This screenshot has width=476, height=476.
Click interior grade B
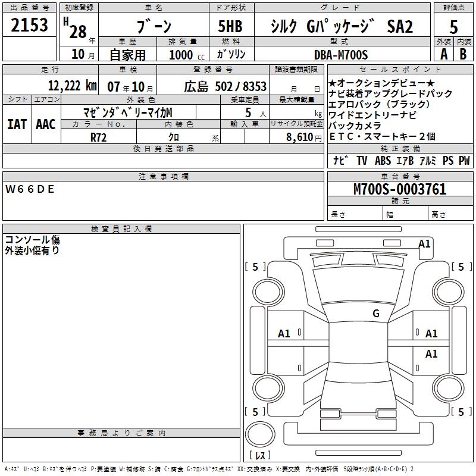[463, 54]
